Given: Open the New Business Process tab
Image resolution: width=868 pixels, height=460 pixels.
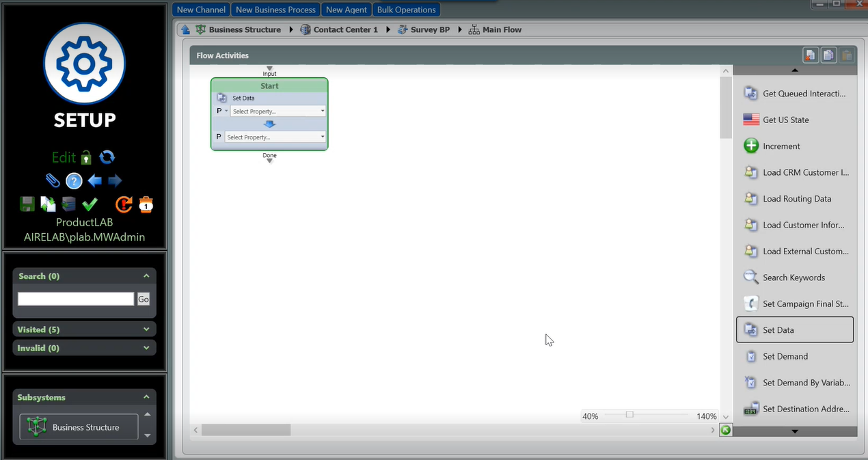Looking at the screenshot, I should tap(275, 10).
